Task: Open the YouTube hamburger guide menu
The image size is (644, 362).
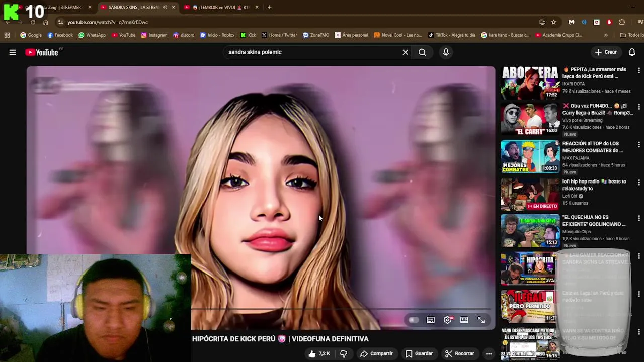Action: tap(13, 52)
